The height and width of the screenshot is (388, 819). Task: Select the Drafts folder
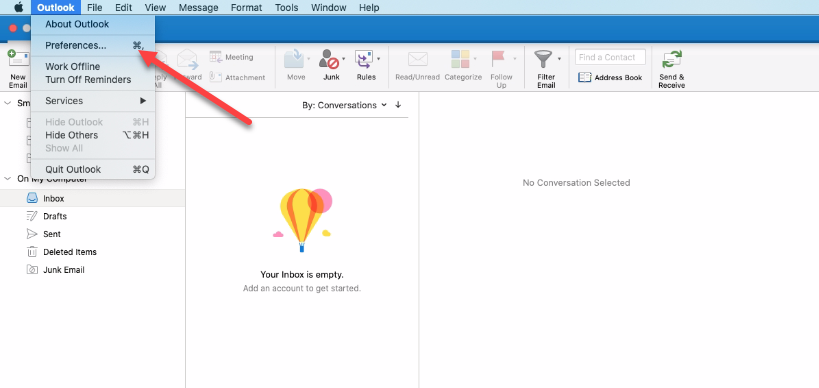(x=92, y=216)
